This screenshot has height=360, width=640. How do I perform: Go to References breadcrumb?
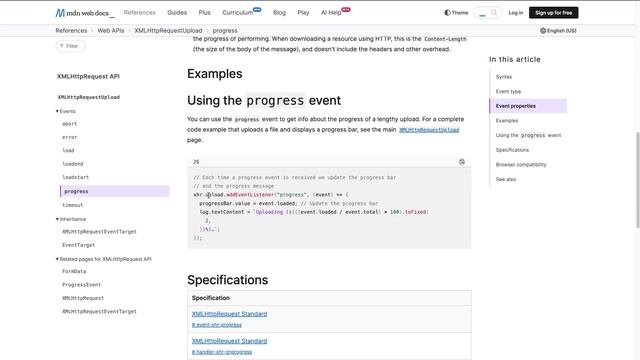(71, 31)
